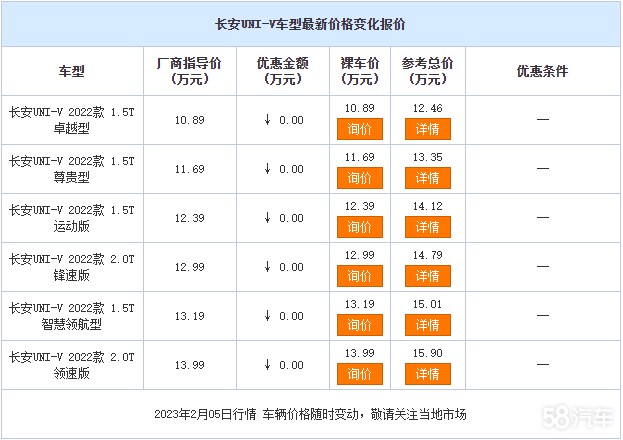Click 询价 button for 2.0T 领速版
Viewport: 623px width, 440px height.
360,374
